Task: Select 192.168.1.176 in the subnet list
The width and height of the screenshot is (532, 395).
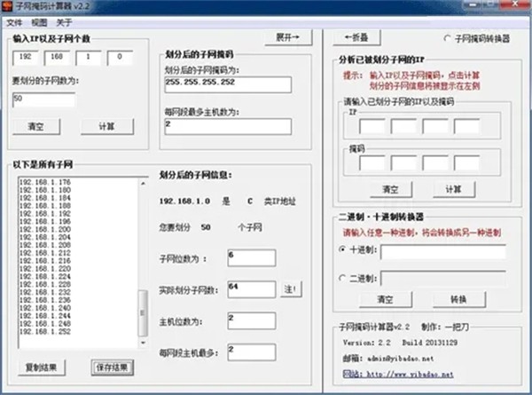Action: click(45, 182)
